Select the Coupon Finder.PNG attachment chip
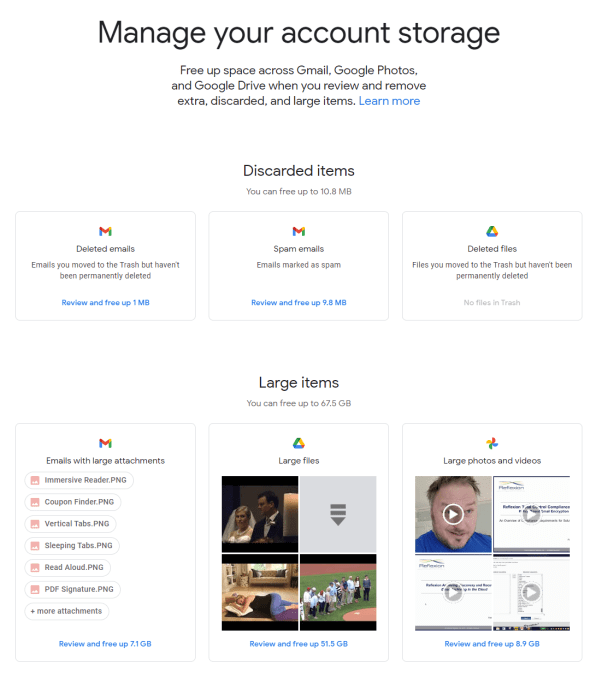This screenshot has width=596, height=677. pos(73,502)
